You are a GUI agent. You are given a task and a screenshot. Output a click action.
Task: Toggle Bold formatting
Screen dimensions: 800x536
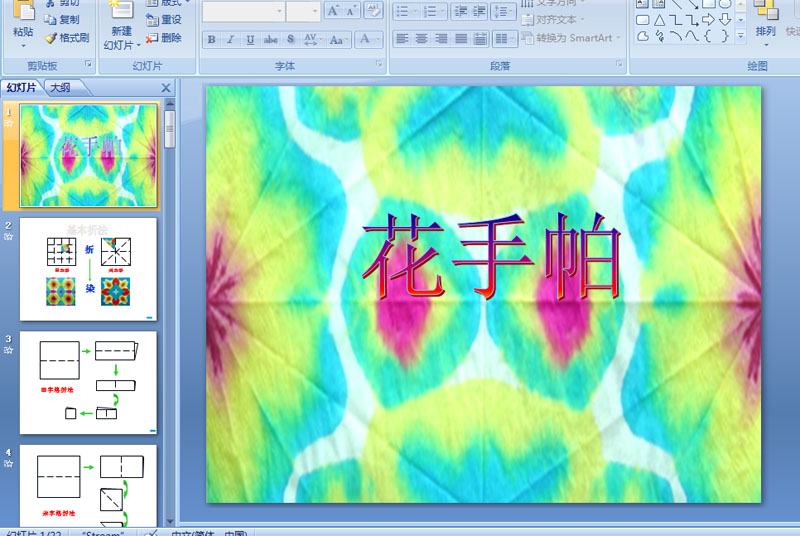212,39
